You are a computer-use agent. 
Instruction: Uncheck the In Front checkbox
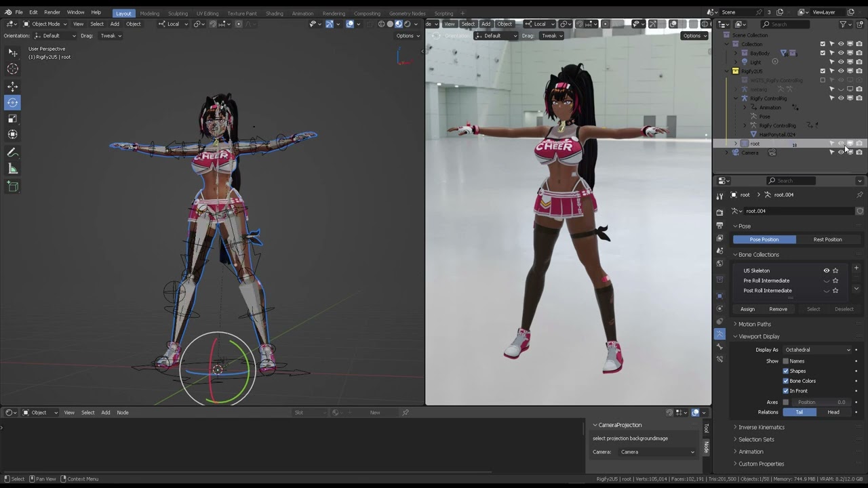786,390
